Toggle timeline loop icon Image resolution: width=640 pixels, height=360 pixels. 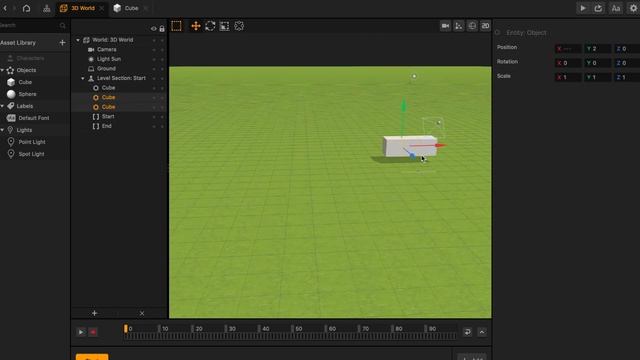[467, 332]
